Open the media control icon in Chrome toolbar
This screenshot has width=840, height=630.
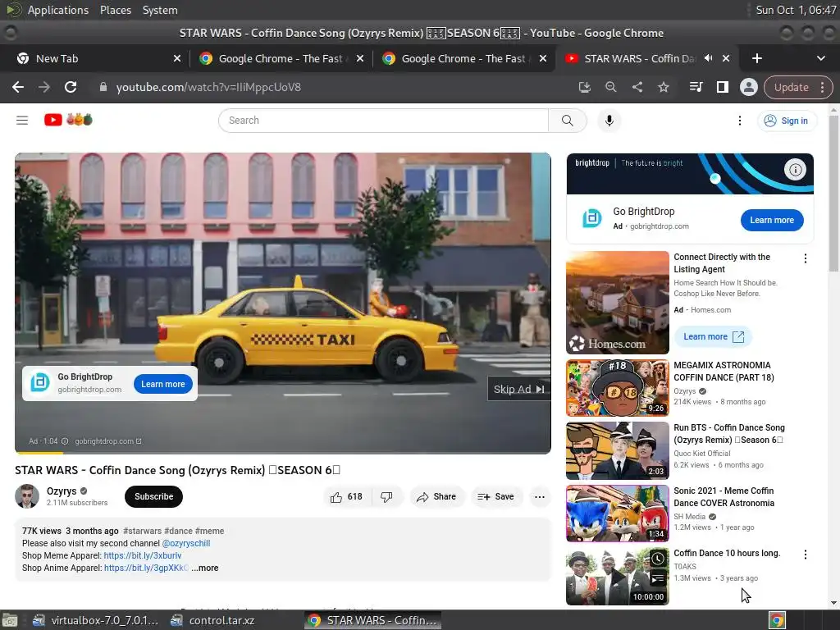(x=696, y=87)
